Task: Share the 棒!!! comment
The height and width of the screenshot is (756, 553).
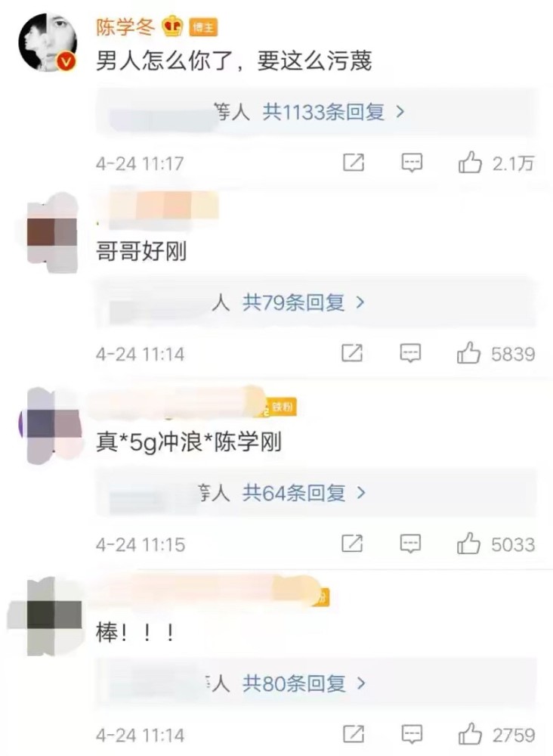Action: (x=354, y=734)
